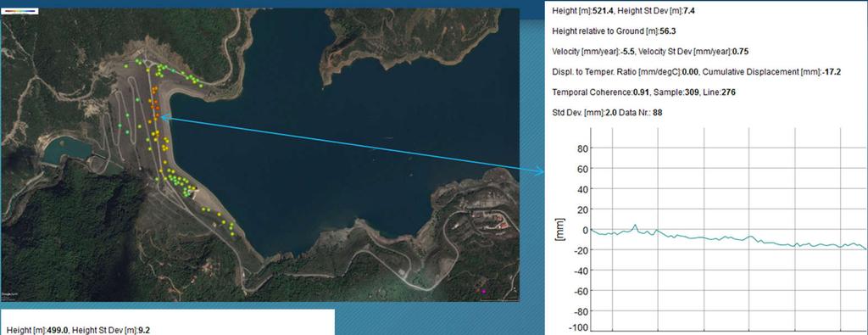Select the red point at arrow tip
Screen dimensions: 868x335
tap(157, 115)
